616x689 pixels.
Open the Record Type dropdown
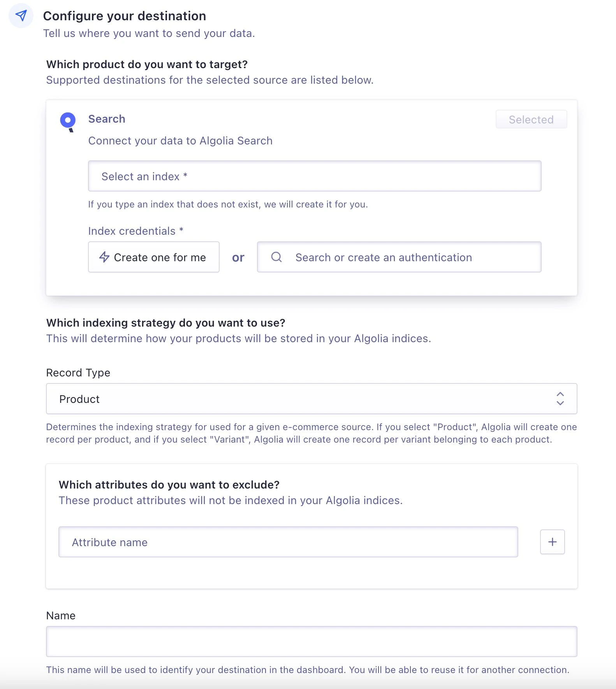click(x=311, y=398)
